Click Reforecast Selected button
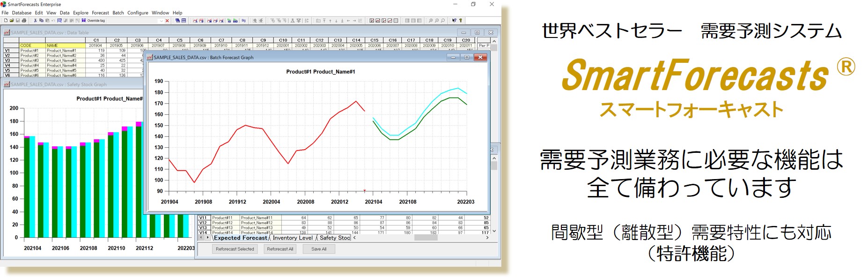 (235, 249)
